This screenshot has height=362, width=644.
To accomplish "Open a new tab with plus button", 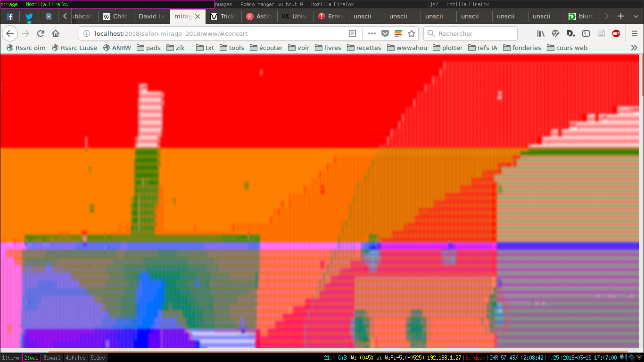I will coord(621,16).
